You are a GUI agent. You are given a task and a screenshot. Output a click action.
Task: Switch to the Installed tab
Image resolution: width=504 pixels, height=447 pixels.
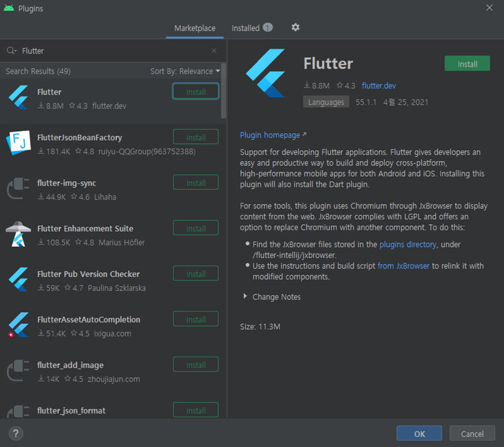click(251, 28)
